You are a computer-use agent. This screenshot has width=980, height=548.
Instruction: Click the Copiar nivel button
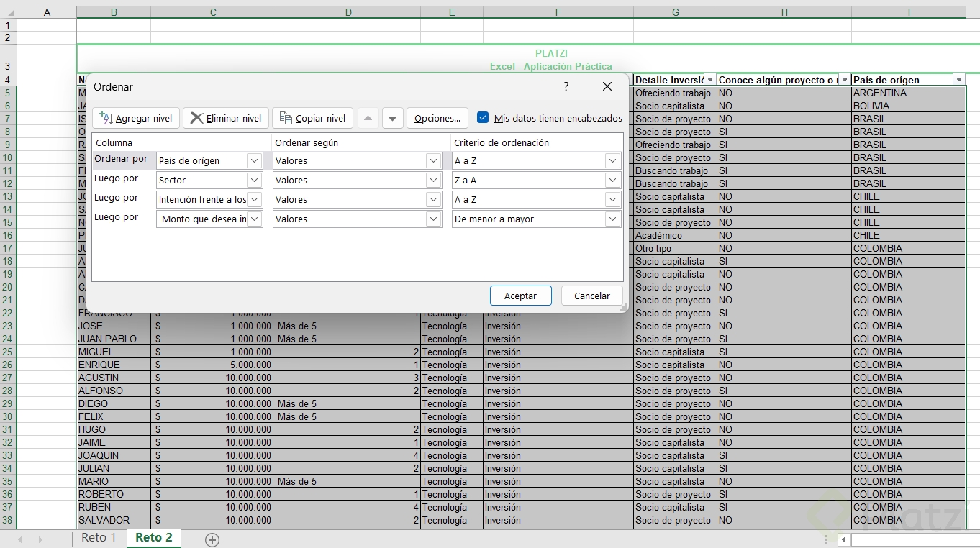(x=312, y=118)
